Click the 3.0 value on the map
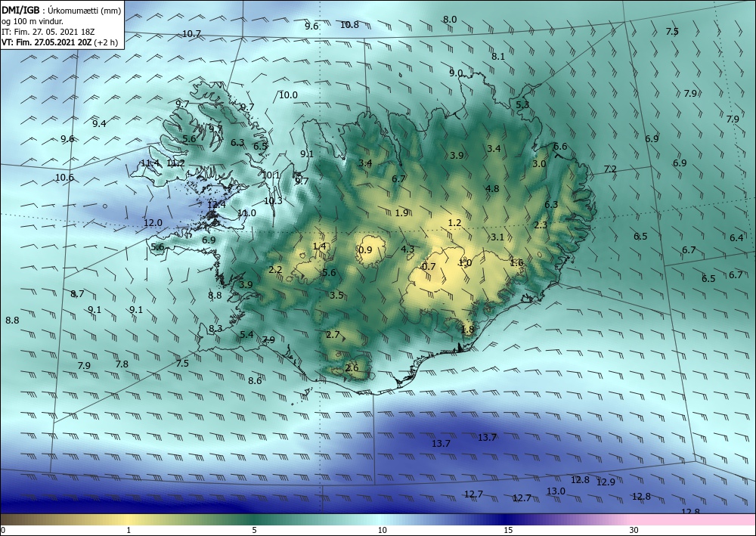 [x=539, y=164]
